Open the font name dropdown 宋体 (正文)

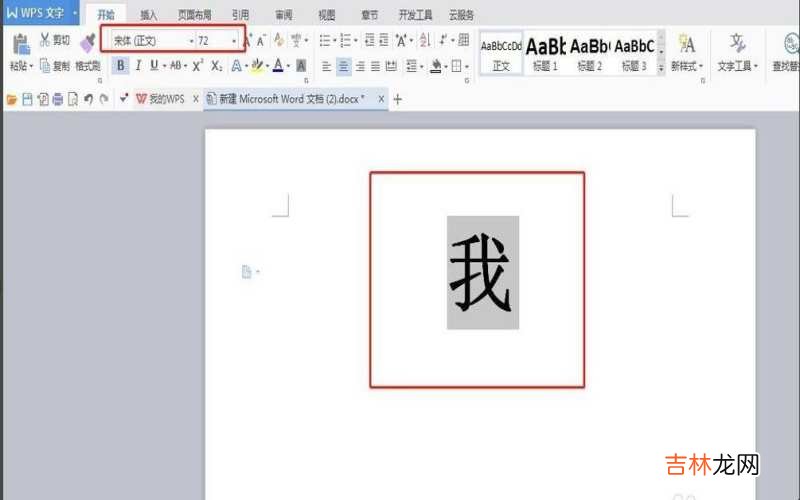pyautogui.click(x=191, y=41)
